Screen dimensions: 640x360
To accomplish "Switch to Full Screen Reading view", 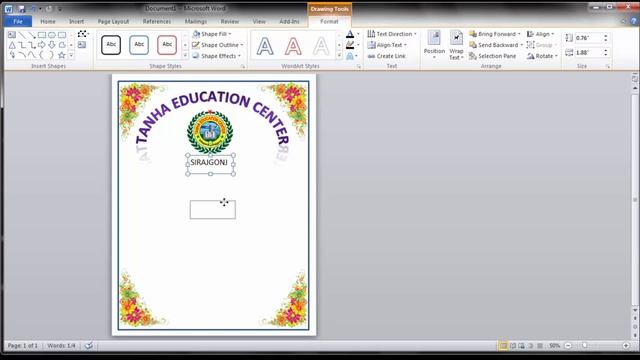I will (513, 346).
